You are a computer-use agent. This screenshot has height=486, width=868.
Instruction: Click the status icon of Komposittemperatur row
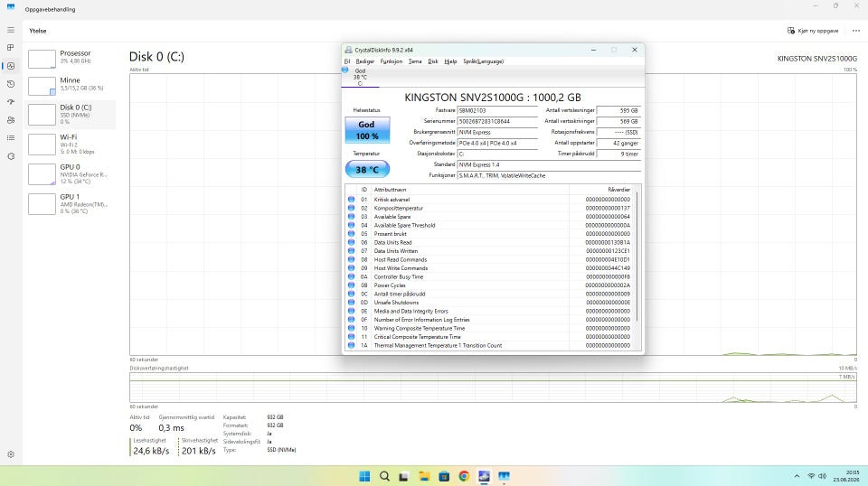pos(351,208)
